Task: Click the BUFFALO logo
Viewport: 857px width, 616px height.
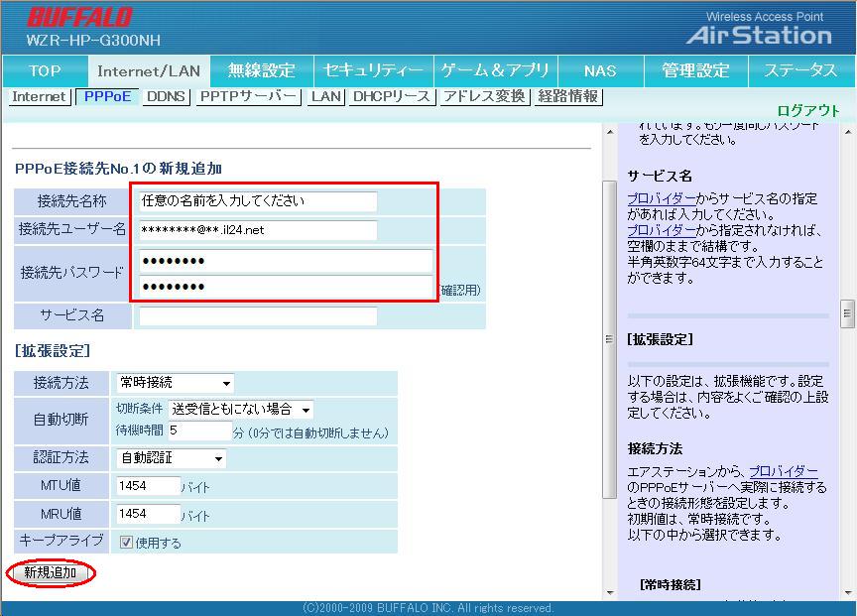Action: coord(79,17)
